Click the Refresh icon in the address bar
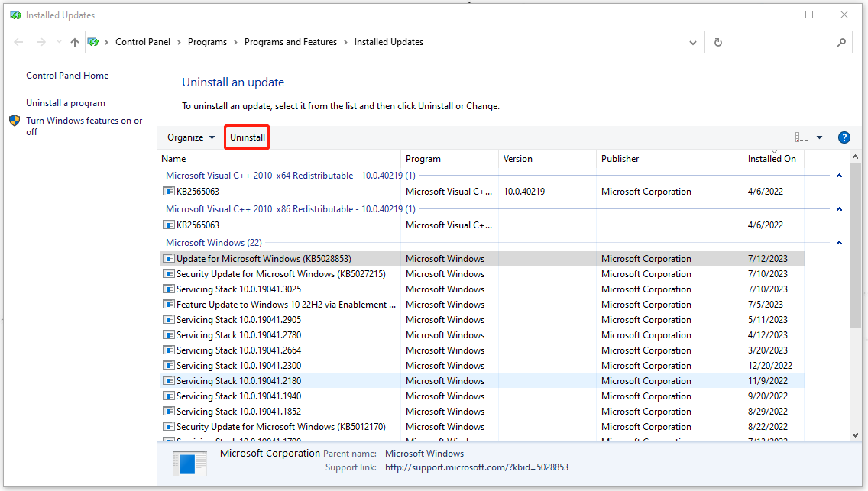This screenshot has height=491, width=868. tap(717, 42)
